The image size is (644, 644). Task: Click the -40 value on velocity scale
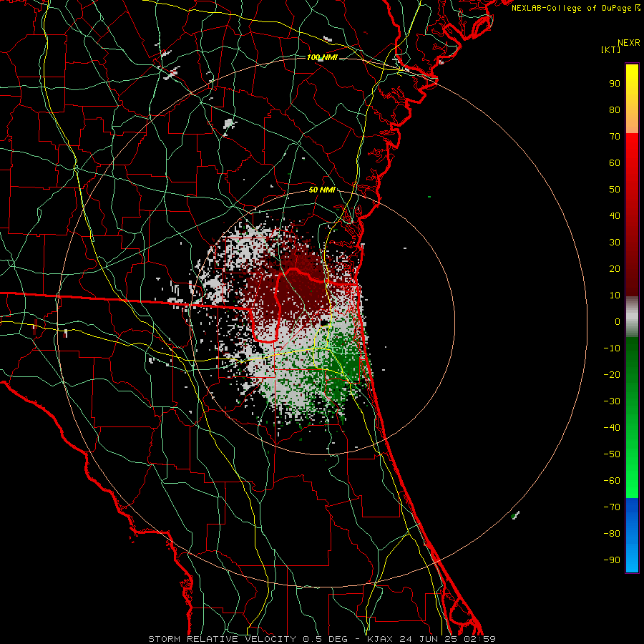(612, 428)
